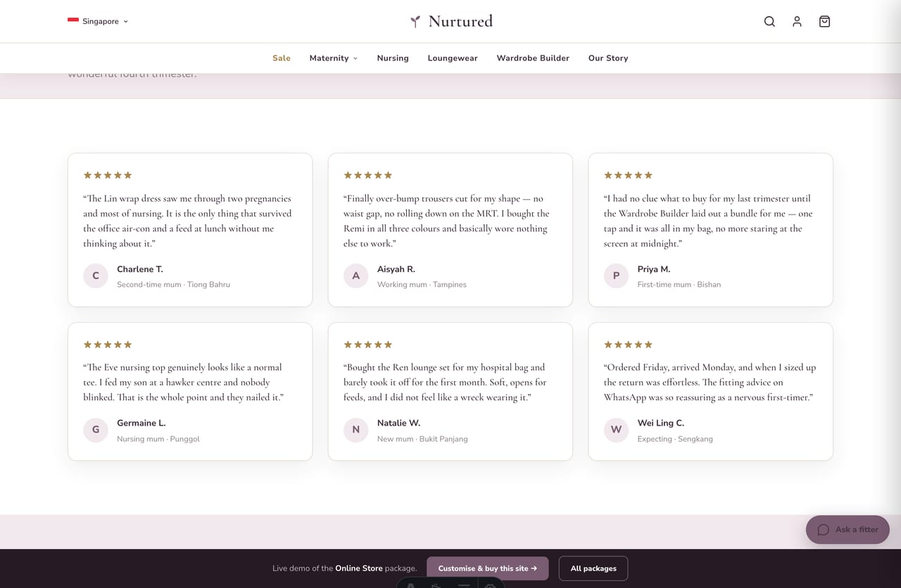Click the over-bump trousers review quote
This screenshot has width=901, height=588.
coord(448,221)
